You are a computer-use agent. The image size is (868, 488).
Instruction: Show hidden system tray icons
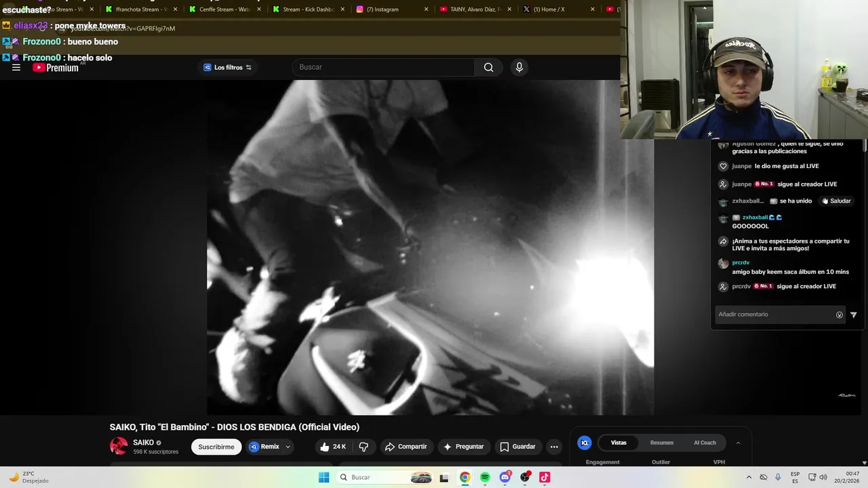(749, 477)
